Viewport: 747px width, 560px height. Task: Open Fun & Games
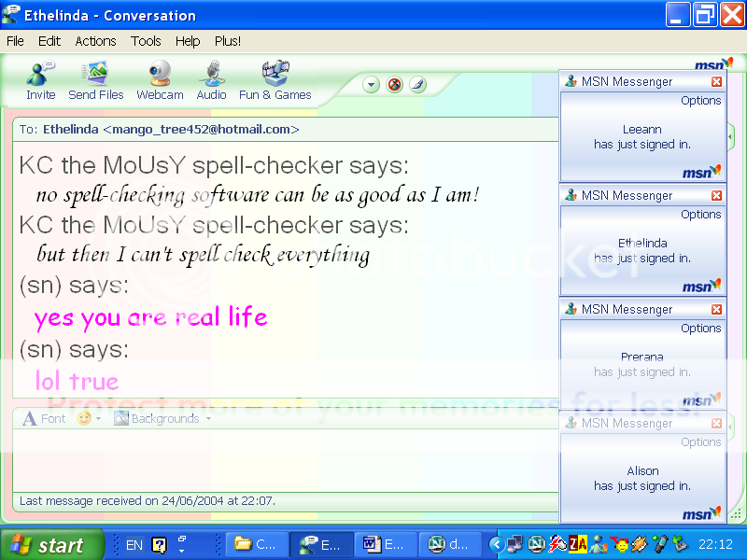pyautogui.click(x=275, y=78)
